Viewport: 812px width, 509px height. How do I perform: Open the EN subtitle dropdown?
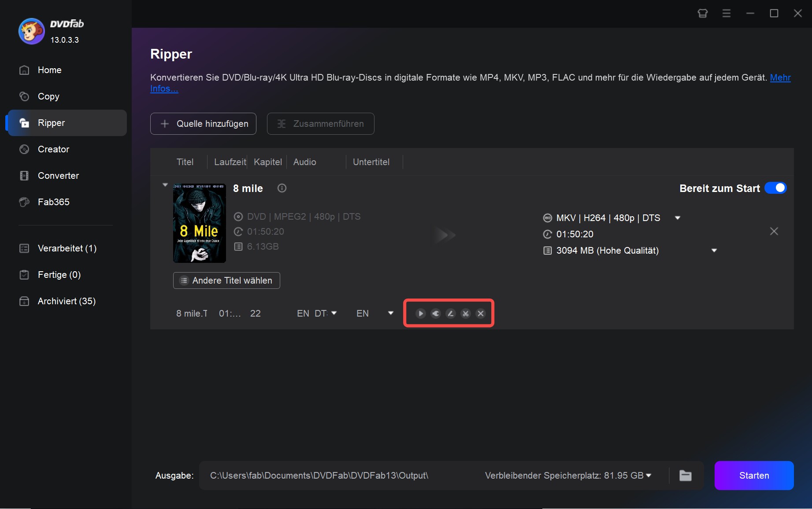click(390, 313)
